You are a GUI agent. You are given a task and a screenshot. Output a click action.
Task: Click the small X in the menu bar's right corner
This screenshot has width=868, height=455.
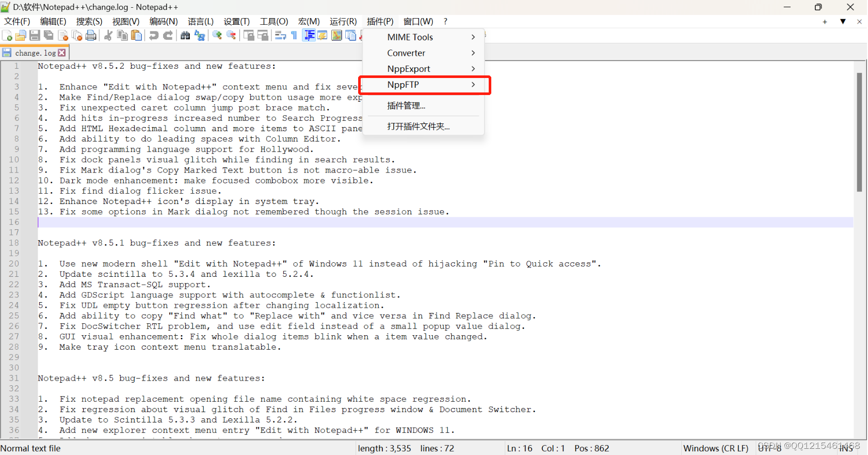tap(859, 22)
